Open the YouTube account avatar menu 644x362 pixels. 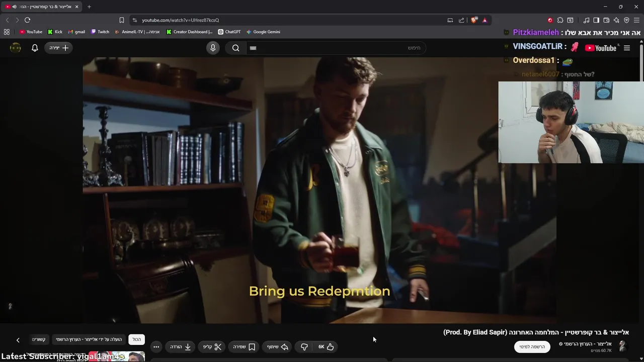[x=16, y=48]
